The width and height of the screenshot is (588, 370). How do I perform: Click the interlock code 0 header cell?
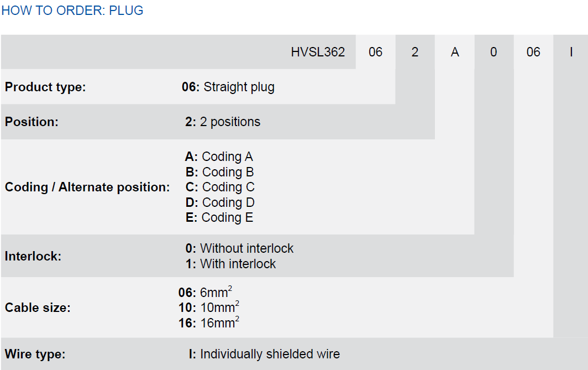coord(494,52)
